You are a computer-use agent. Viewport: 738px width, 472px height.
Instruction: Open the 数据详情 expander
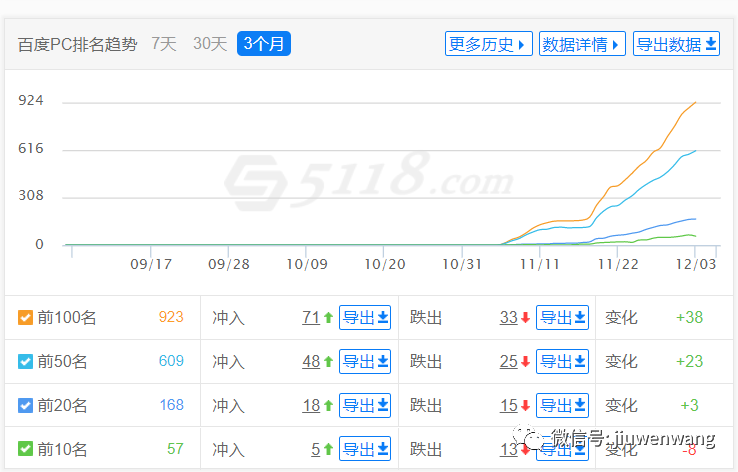(x=582, y=44)
